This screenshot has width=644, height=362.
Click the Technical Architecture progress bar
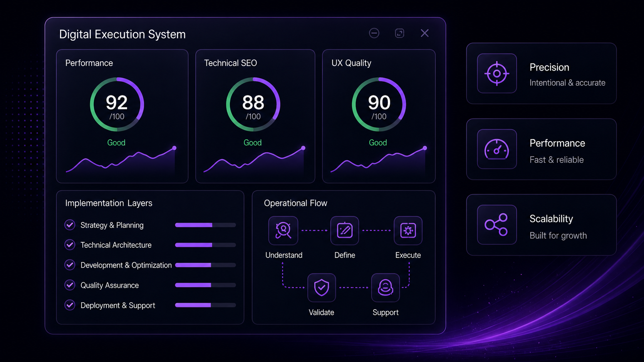(x=205, y=245)
